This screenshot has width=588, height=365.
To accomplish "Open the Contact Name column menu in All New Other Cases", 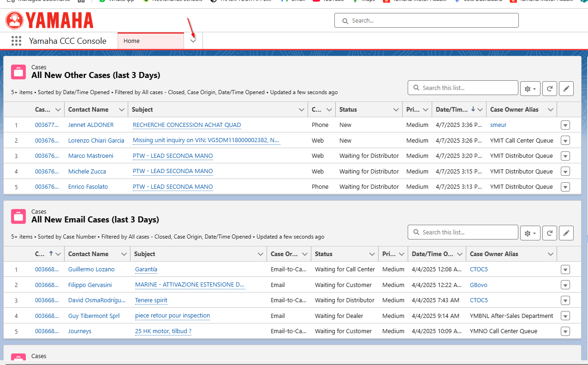I will [122, 109].
